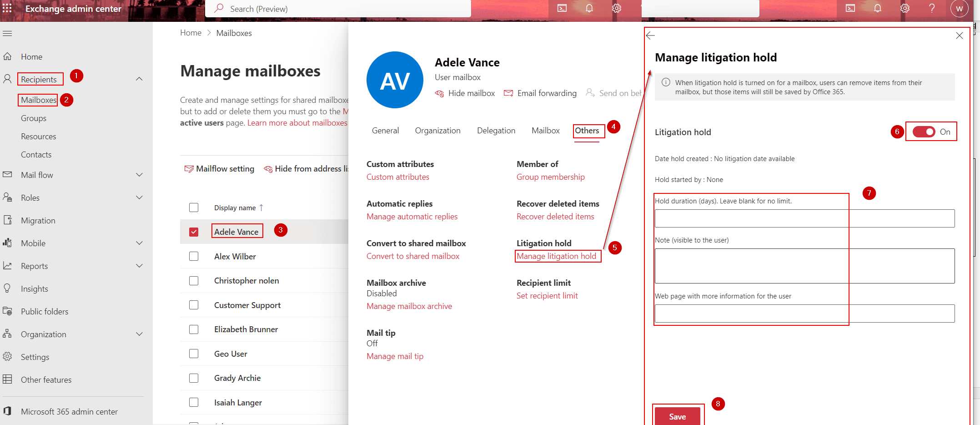The image size is (980, 425).
Task: Open Microsoft 365 admin center
Action: tap(69, 411)
